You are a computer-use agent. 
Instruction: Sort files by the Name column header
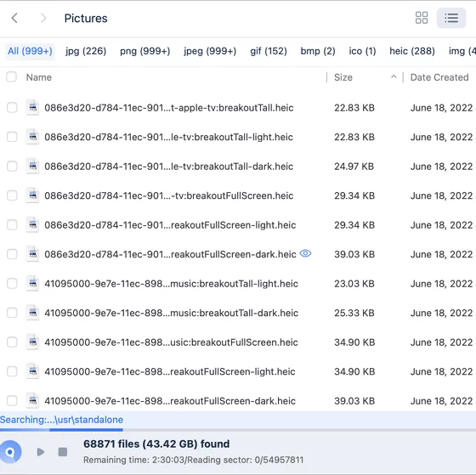pos(39,77)
